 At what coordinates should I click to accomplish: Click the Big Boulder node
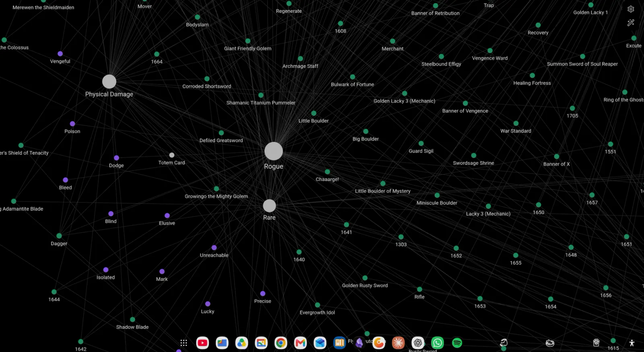point(366,131)
